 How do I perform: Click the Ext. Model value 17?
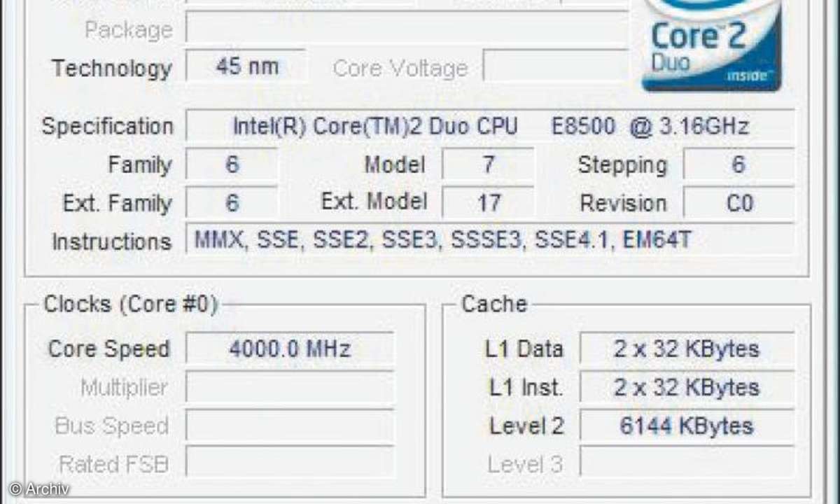(x=489, y=203)
